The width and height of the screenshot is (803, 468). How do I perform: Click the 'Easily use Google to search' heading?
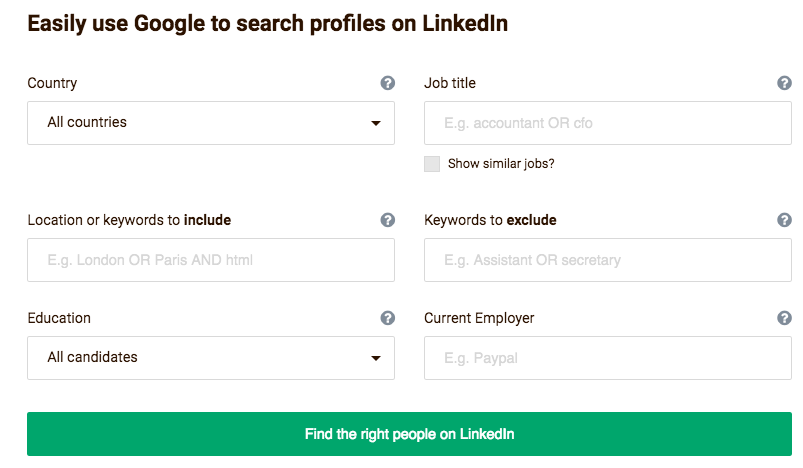coord(267,24)
